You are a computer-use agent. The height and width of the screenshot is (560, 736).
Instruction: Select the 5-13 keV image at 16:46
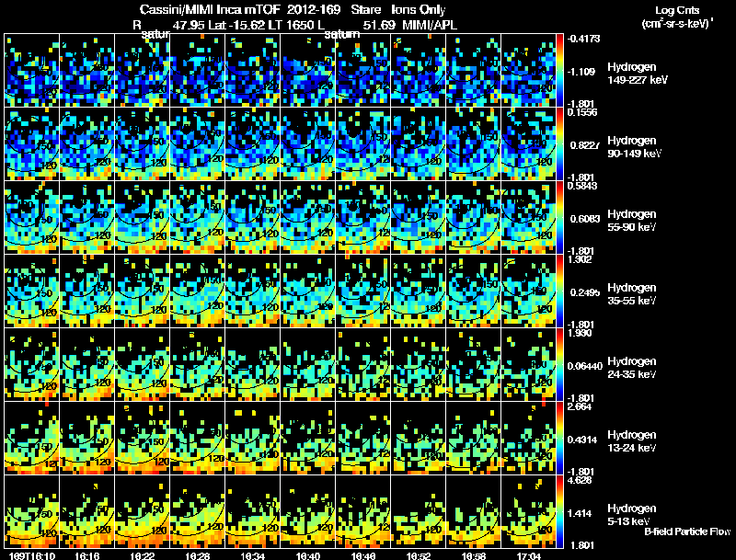pos(362,511)
